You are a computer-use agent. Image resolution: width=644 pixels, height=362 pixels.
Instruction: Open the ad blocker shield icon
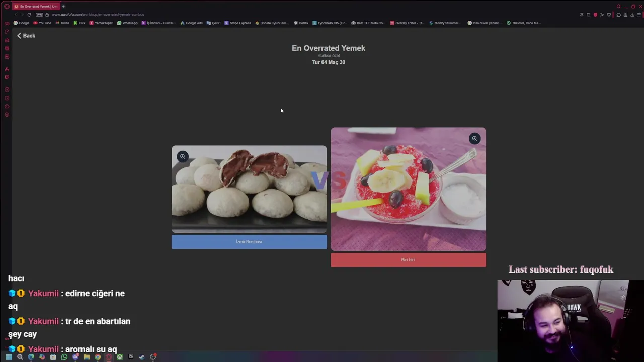pyautogui.click(x=595, y=15)
